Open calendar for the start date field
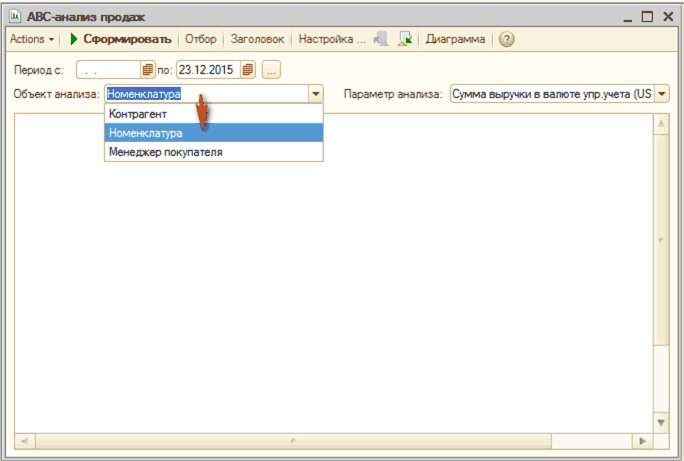This screenshot has height=461, width=684. 148,69
